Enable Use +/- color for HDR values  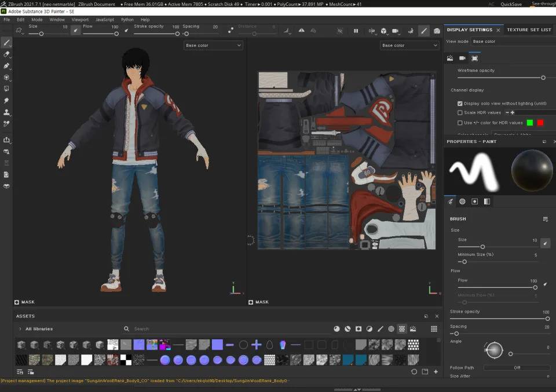coord(460,123)
